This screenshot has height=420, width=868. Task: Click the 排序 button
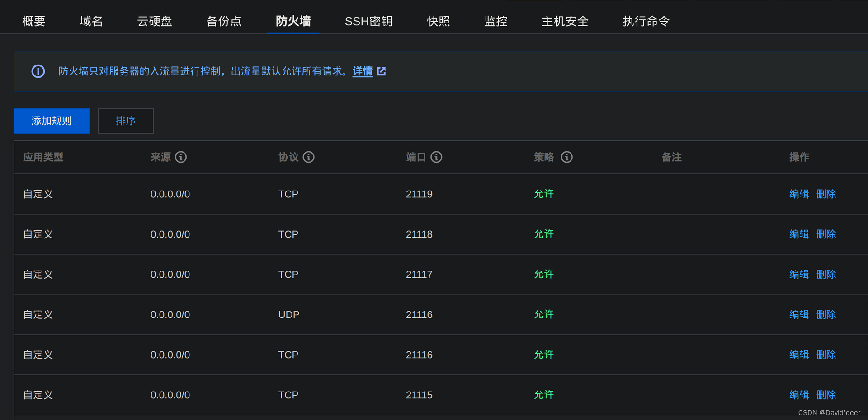tap(126, 121)
